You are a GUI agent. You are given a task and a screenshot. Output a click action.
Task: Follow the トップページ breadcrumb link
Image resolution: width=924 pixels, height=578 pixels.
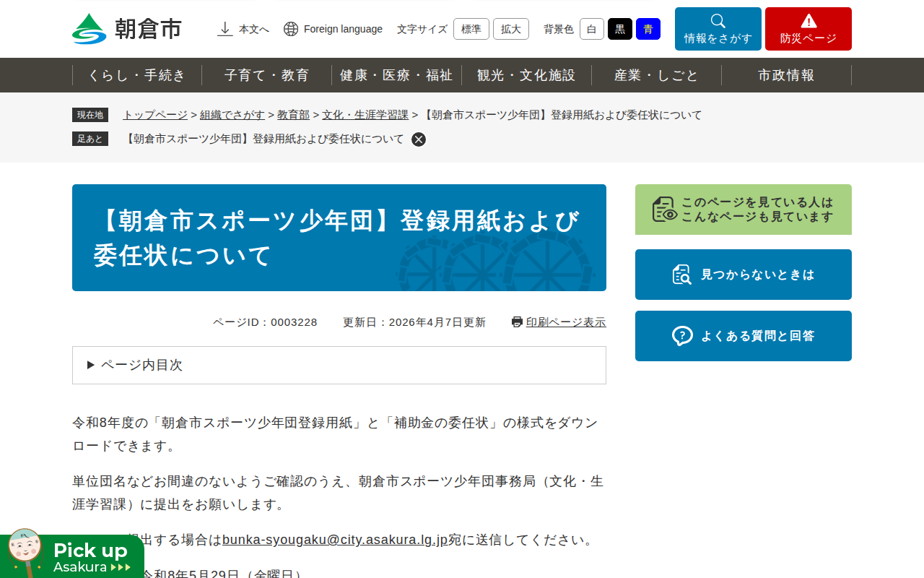tap(154, 114)
